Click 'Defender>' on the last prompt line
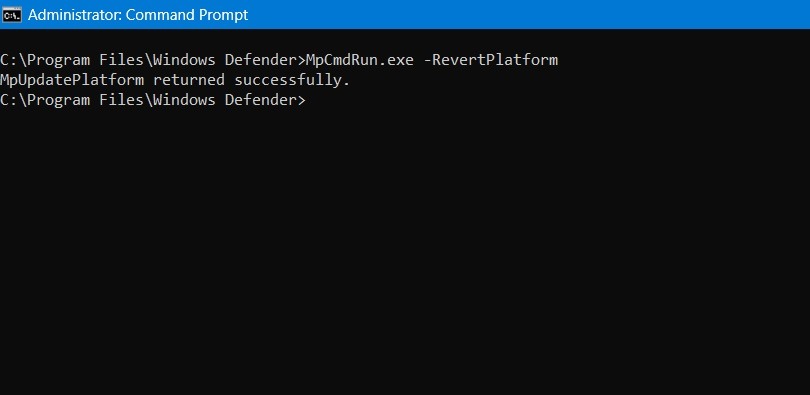The height and width of the screenshot is (395, 810). (266, 100)
